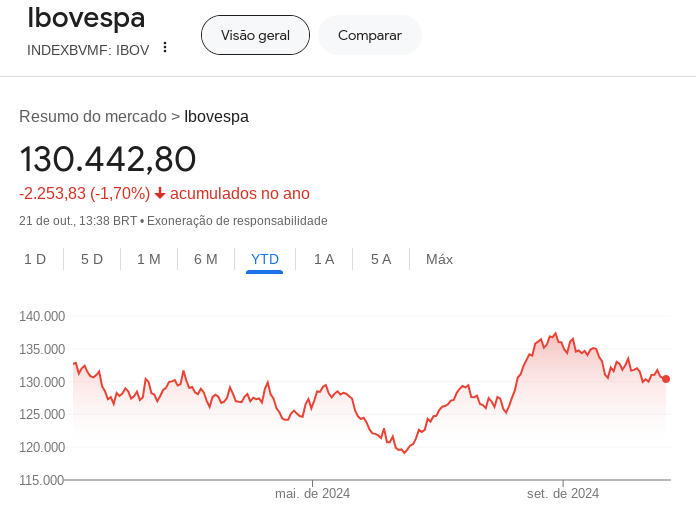The image size is (696, 506).
Task: Open the three-dot options menu beside IBOV
Action: pyautogui.click(x=165, y=47)
